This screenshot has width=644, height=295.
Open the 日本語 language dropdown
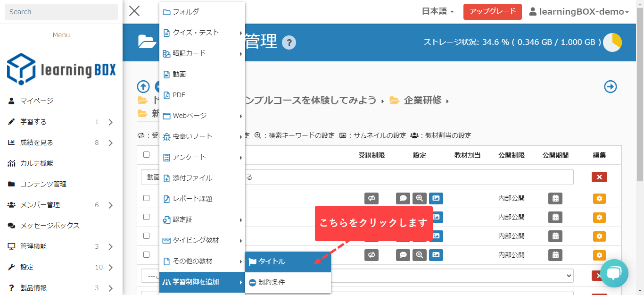click(438, 12)
